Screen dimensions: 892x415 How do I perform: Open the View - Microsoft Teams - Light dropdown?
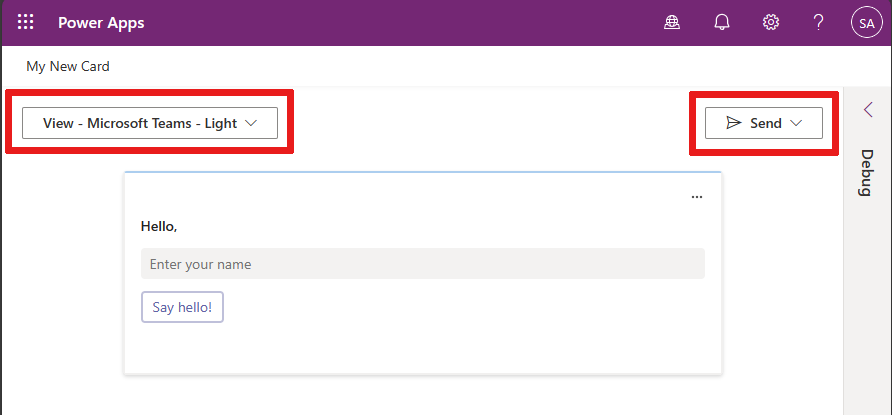(150, 123)
